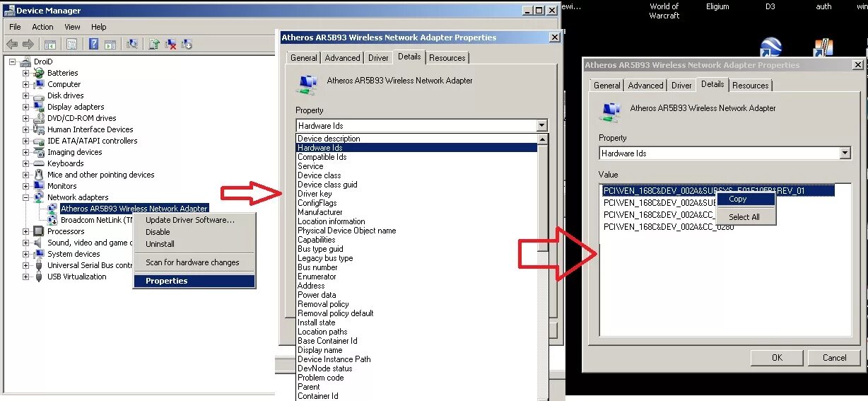The width and height of the screenshot is (868, 401).
Task: Click the World of Warcraft desktop shortcut label
Action: pyautogui.click(x=664, y=11)
